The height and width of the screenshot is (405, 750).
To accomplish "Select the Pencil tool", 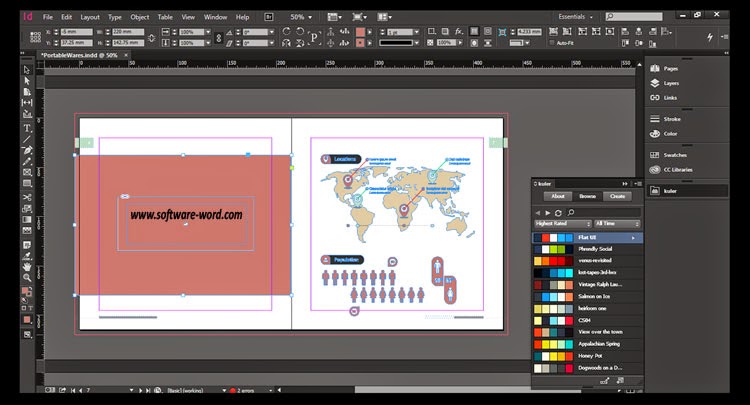I will (x=27, y=161).
